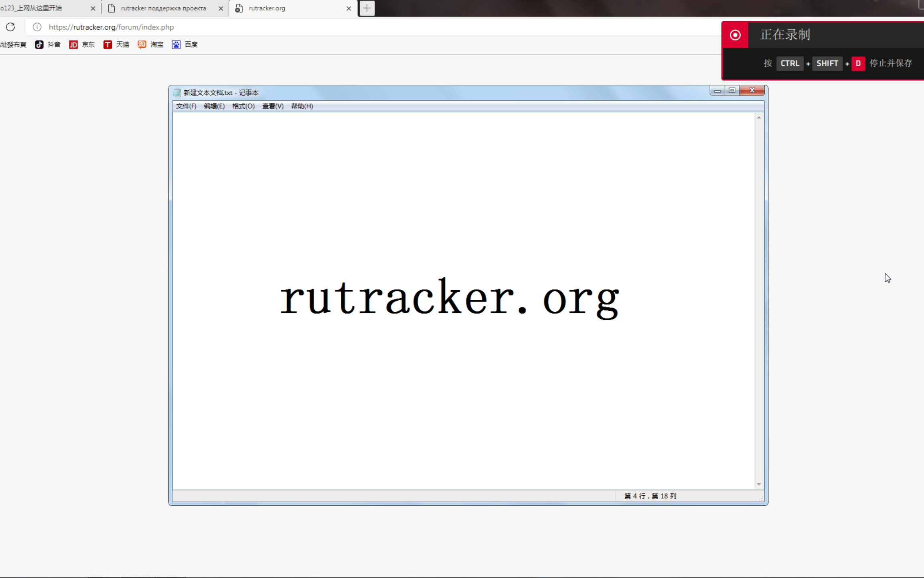Open the Baidu 百度 bookmark

coord(184,45)
